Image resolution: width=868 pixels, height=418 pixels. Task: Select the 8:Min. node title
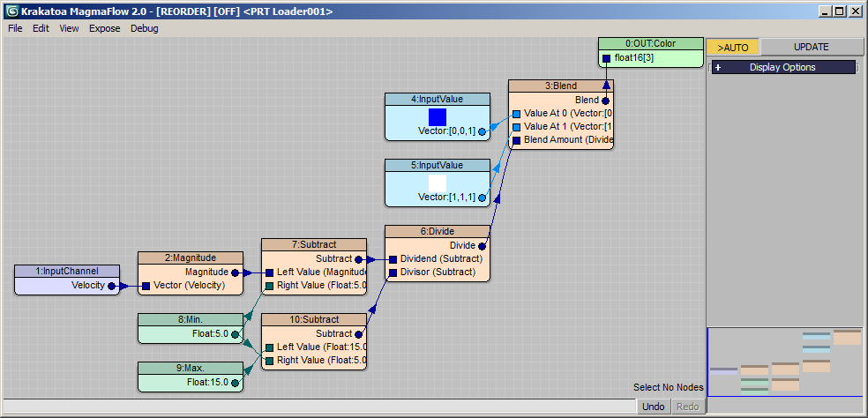191,319
